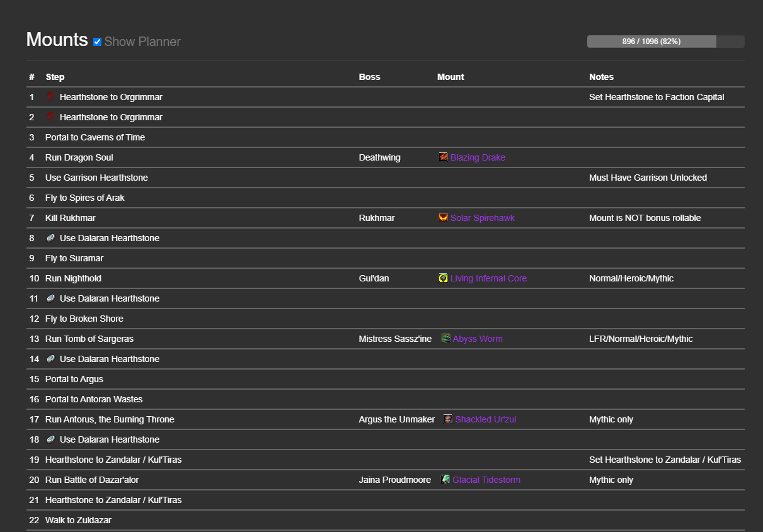The height and width of the screenshot is (532, 763).
Task: Select step 19 Hearthstone to Zandalar / Kul'Tiras
Action: click(x=113, y=460)
